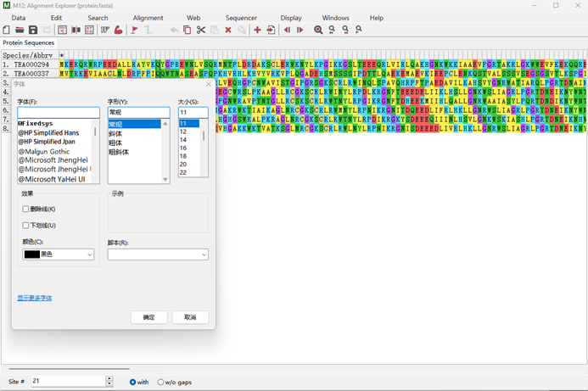Toggle the 下划线(U) underline checkbox

click(25, 226)
